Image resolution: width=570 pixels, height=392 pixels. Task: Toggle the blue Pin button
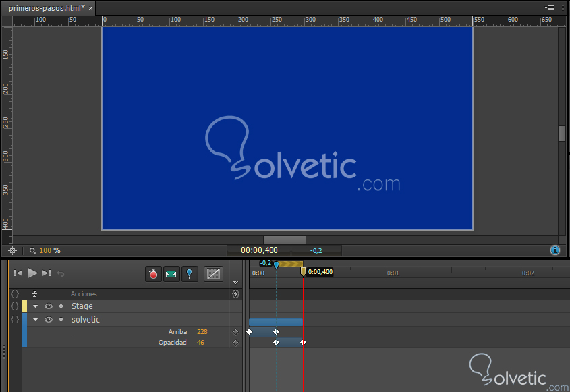[190, 274]
